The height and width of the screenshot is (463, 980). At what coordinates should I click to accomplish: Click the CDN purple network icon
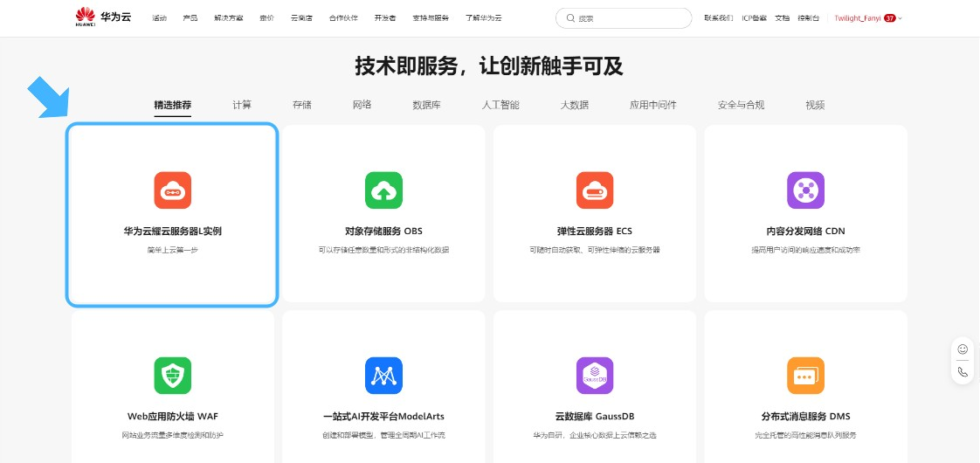pos(805,190)
